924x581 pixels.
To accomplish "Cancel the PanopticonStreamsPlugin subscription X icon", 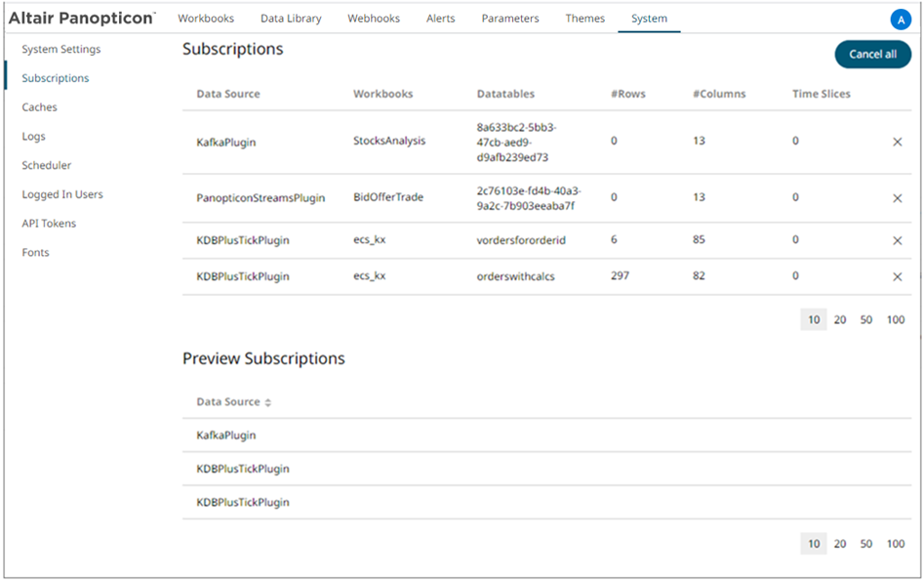I will click(897, 198).
